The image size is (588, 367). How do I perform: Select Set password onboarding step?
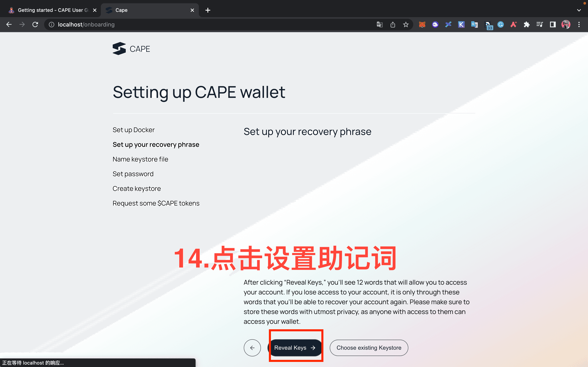pyautogui.click(x=133, y=174)
